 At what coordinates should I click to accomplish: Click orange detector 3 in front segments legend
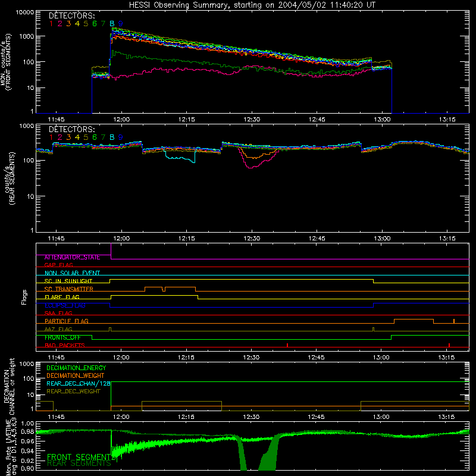click(68, 23)
